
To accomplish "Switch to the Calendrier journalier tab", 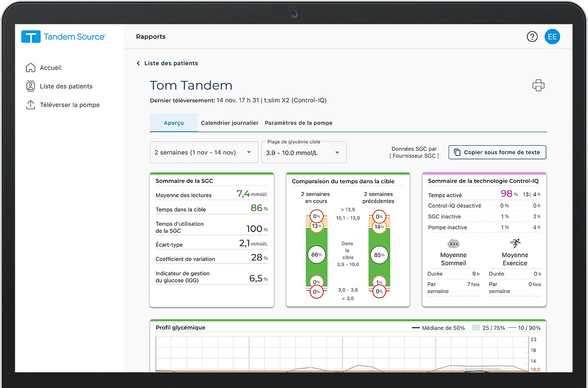I will [x=230, y=123].
